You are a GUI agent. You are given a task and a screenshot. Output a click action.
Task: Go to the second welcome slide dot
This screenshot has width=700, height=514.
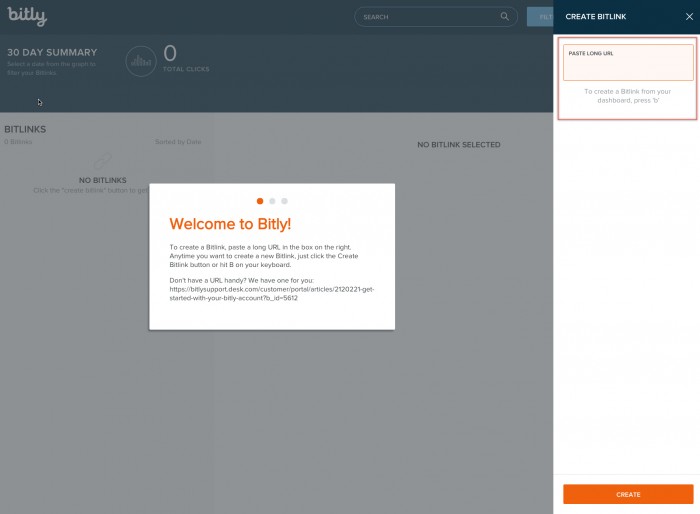point(272,201)
